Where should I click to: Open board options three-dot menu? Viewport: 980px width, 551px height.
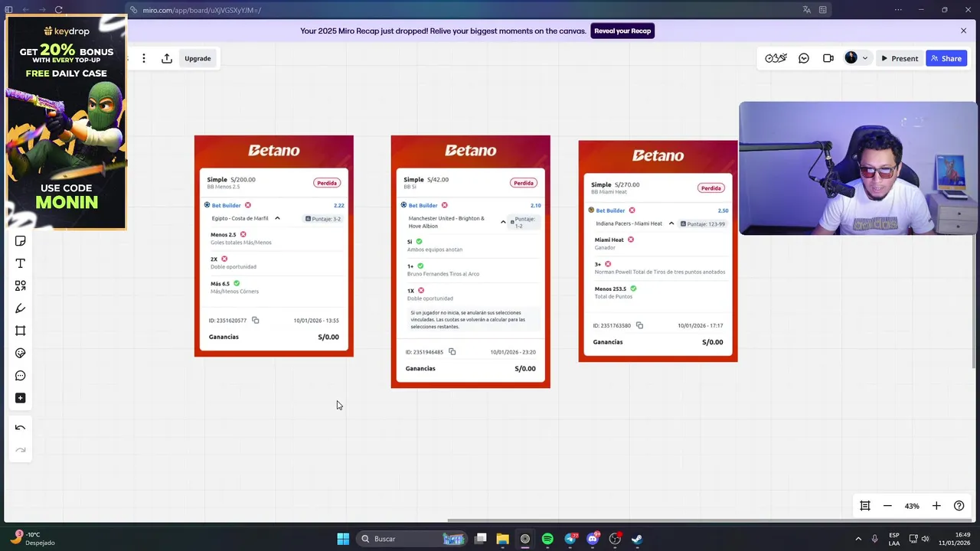click(x=143, y=58)
